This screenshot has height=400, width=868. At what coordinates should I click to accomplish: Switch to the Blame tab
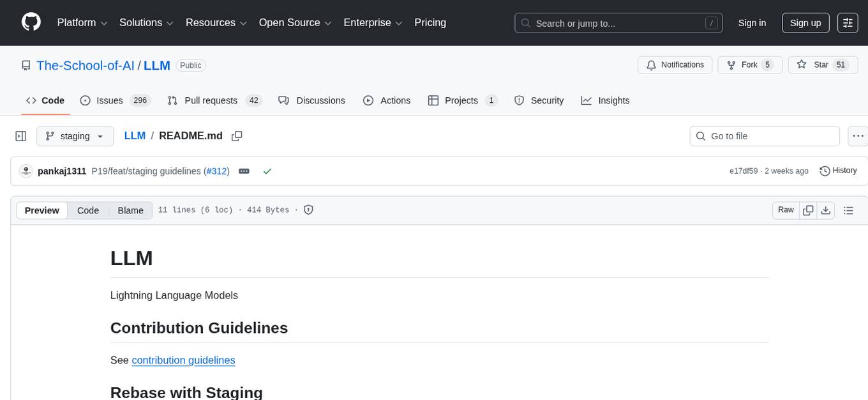(x=130, y=210)
